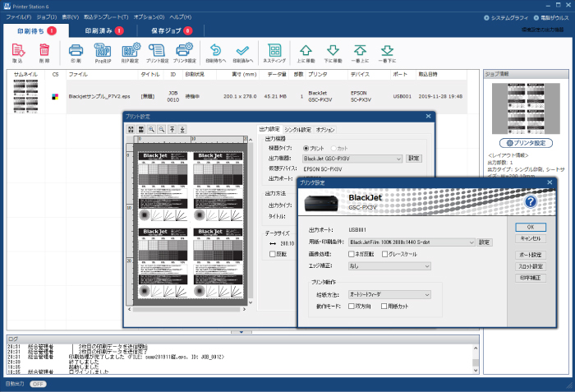This screenshot has width=575, height=392.
Task: Click キャンセル in the printer dialog
Action: [x=531, y=238]
